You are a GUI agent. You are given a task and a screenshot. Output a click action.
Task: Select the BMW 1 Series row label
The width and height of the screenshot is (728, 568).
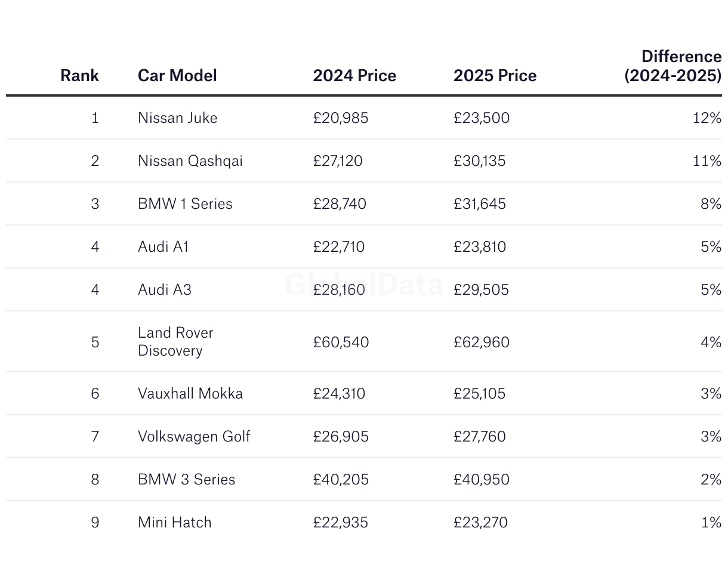pos(185,204)
